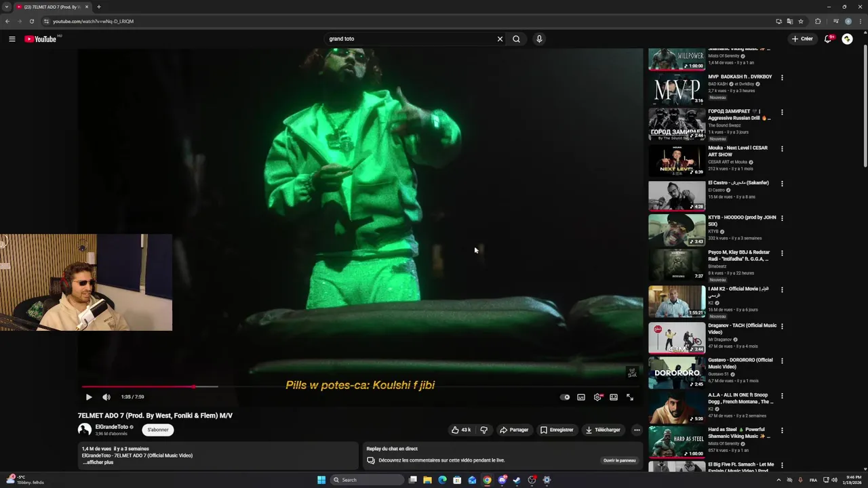Image resolution: width=868 pixels, height=488 pixels.
Task: Open Microsoft Edge from the taskbar
Action: pos(442,480)
